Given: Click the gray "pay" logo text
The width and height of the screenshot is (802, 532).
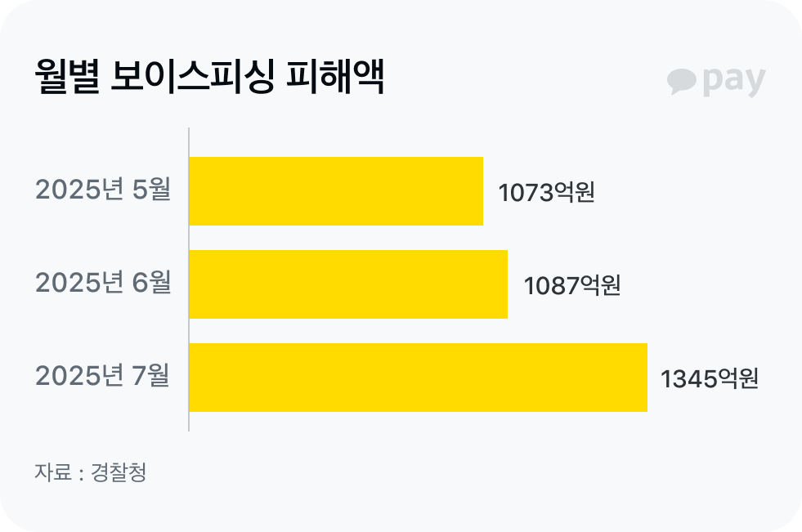Looking at the screenshot, I should [733, 80].
